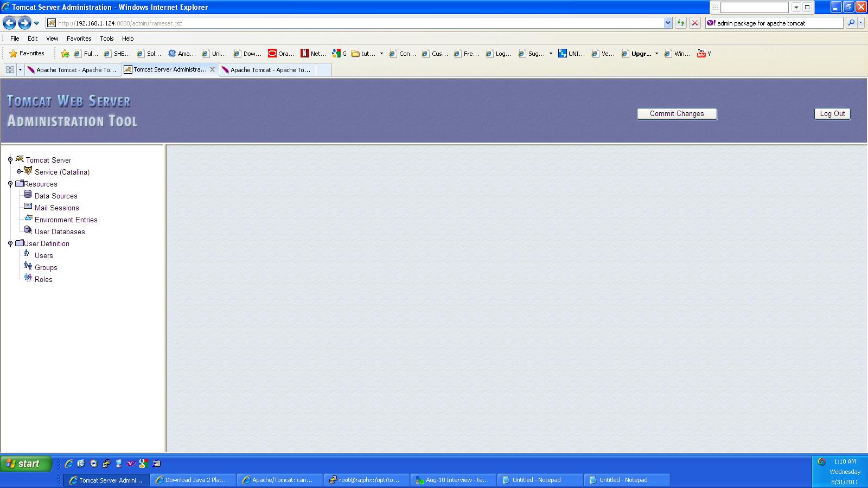Switch to root@rajphx PuTTY taskbar window
The height and width of the screenshot is (488, 868).
click(x=367, y=480)
